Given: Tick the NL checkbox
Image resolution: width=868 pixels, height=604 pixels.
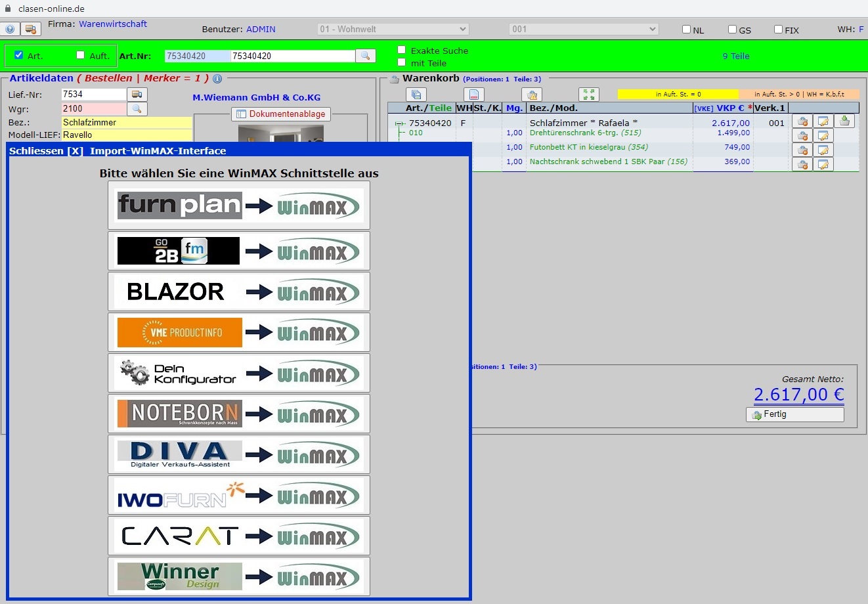Looking at the screenshot, I should 686,30.
